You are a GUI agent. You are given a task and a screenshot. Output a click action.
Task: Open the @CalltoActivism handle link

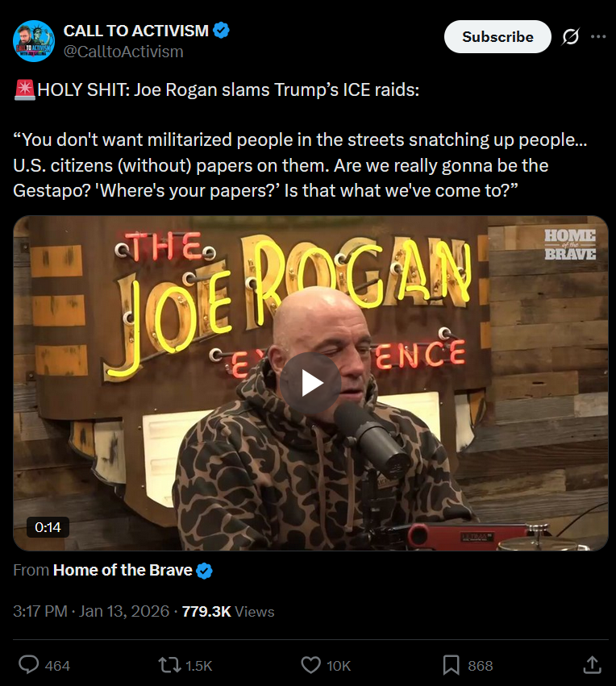click(123, 52)
